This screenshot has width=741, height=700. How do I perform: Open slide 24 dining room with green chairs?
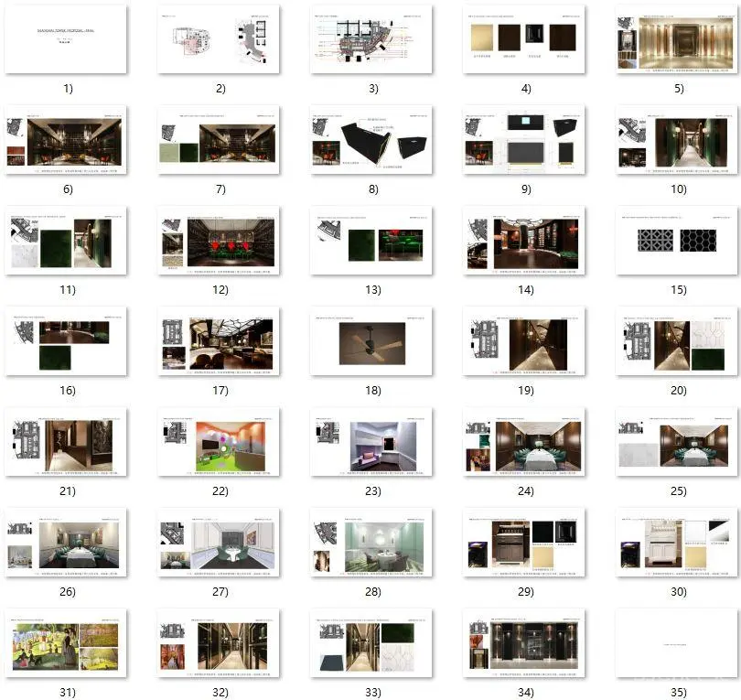524,442
